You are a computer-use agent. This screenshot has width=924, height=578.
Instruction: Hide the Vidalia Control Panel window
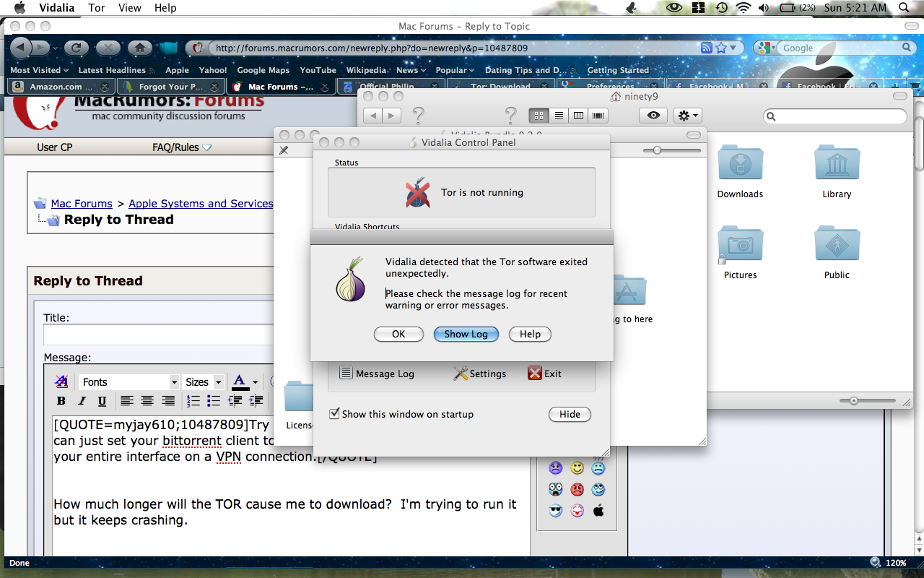(570, 414)
